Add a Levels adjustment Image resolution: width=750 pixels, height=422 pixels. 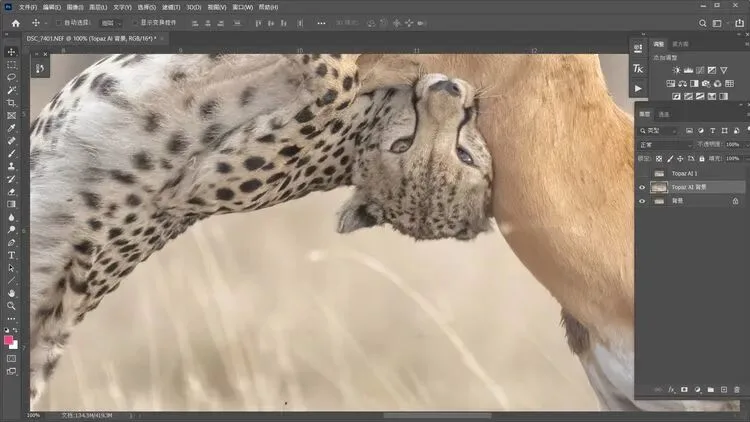click(x=688, y=70)
